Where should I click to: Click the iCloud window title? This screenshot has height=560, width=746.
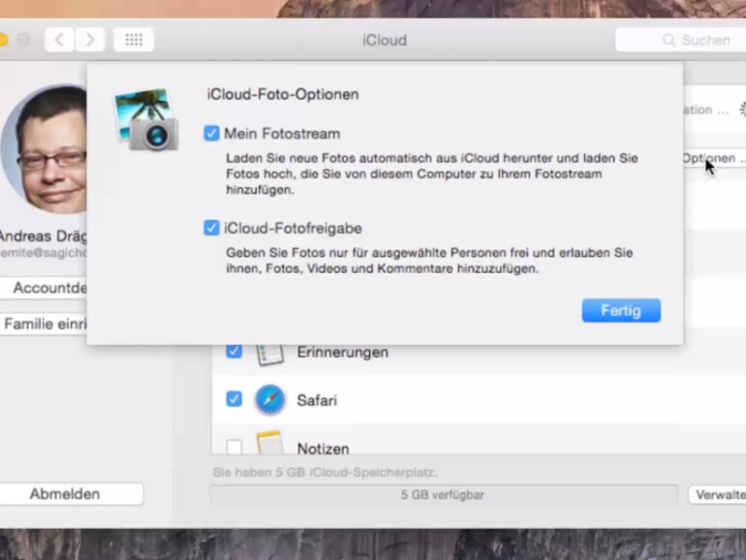pyautogui.click(x=385, y=40)
